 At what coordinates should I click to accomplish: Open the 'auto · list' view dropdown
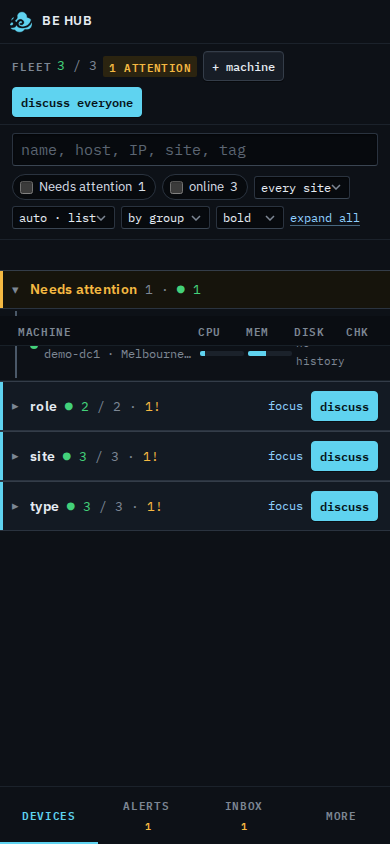(63, 217)
